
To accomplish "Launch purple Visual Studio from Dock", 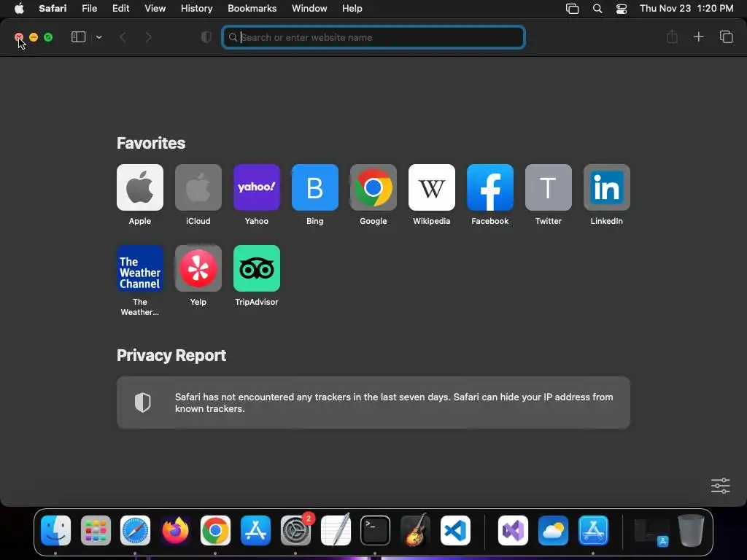I will click(513, 530).
